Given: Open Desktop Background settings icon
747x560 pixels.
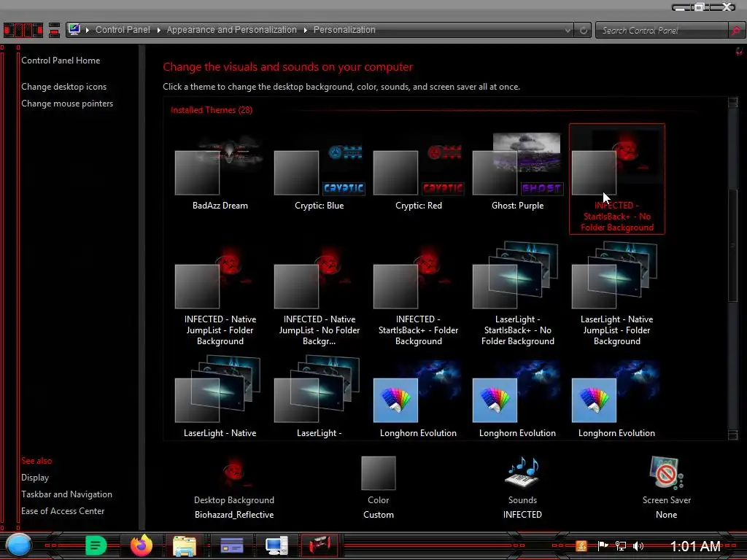Looking at the screenshot, I should pos(234,473).
